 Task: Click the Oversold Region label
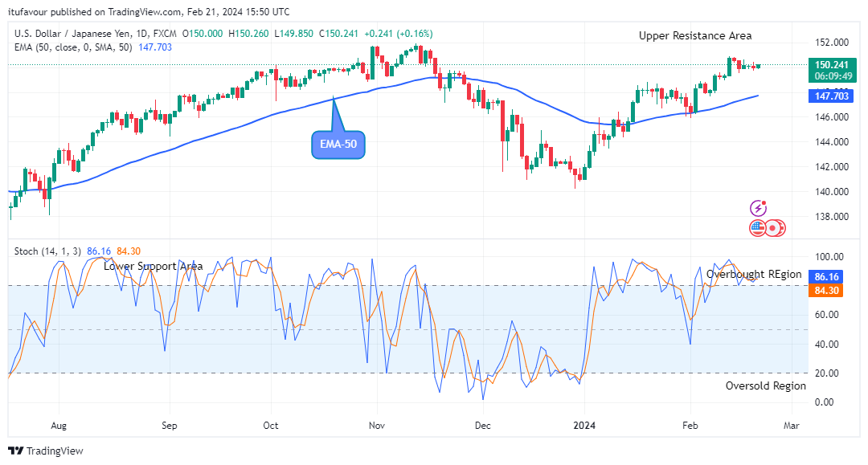(x=766, y=386)
